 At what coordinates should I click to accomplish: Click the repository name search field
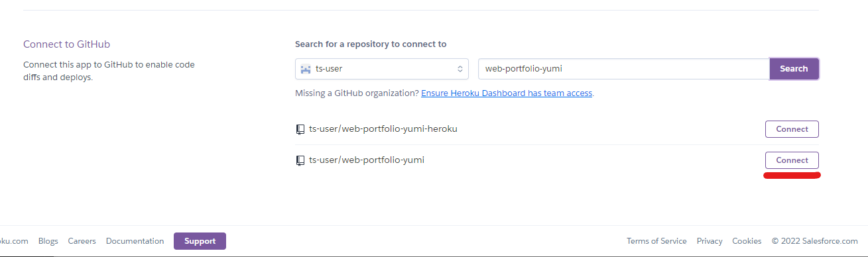click(623, 69)
